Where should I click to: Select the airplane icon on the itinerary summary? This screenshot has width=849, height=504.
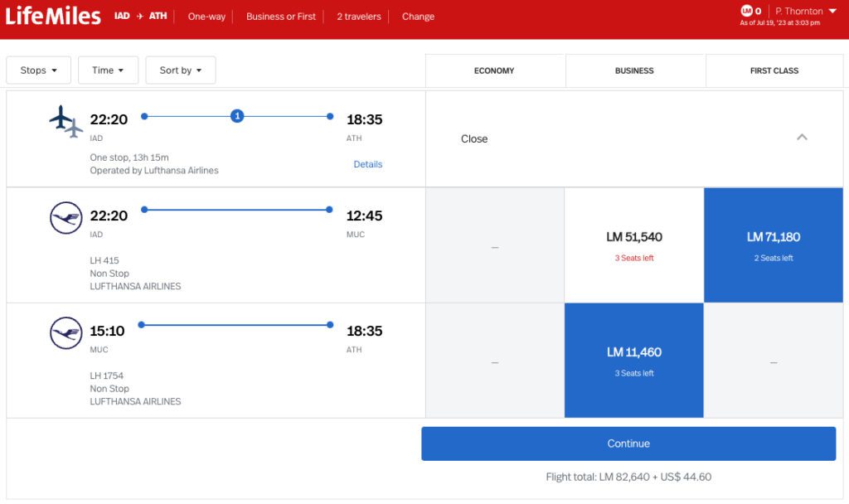66,119
